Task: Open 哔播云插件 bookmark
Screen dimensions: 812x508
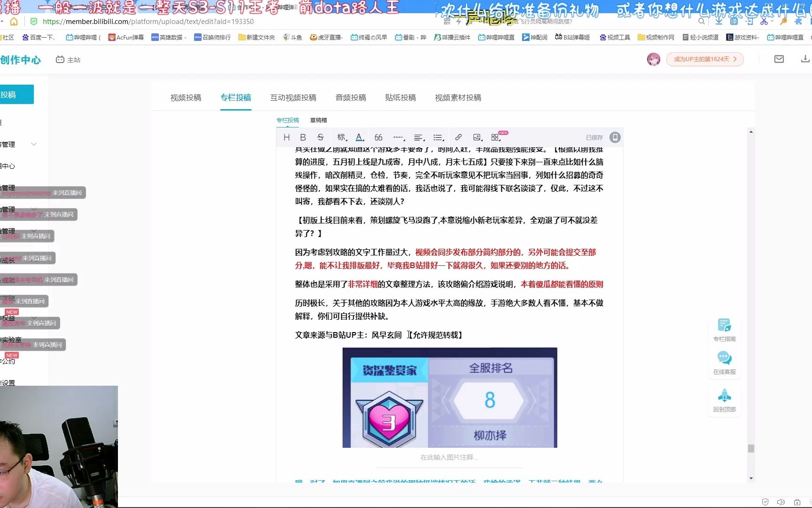Action: (x=452, y=37)
